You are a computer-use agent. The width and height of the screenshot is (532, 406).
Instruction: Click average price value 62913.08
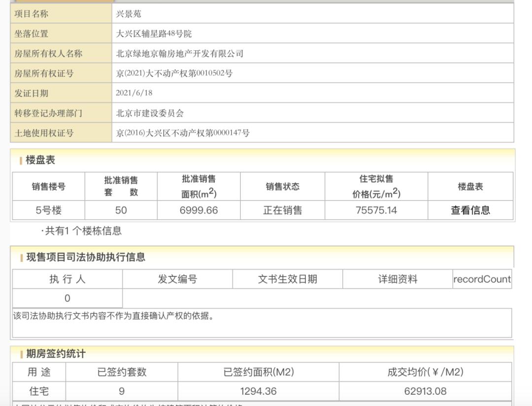pos(425,391)
